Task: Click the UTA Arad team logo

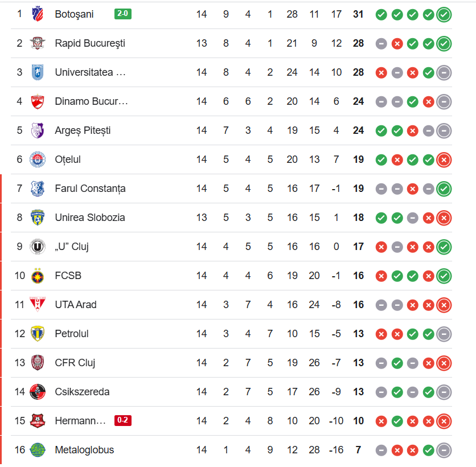Action: click(x=38, y=305)
